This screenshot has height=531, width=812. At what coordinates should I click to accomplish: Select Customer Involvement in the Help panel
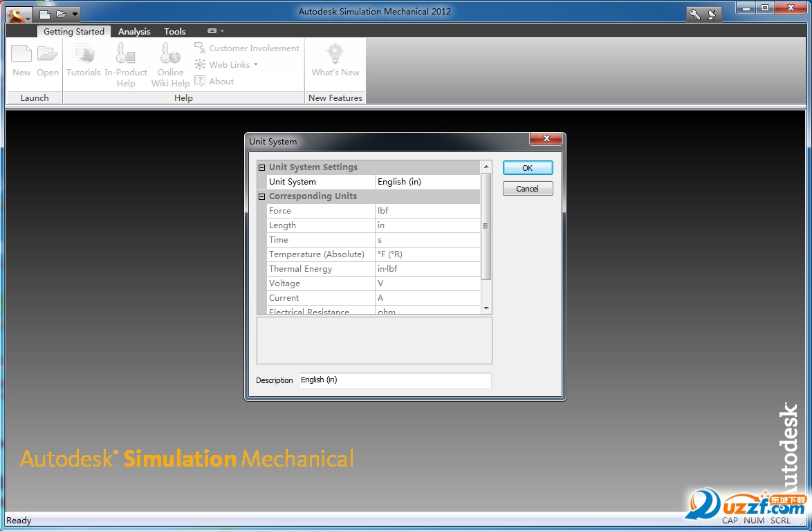pyautogui.click(x=247, y=48)
